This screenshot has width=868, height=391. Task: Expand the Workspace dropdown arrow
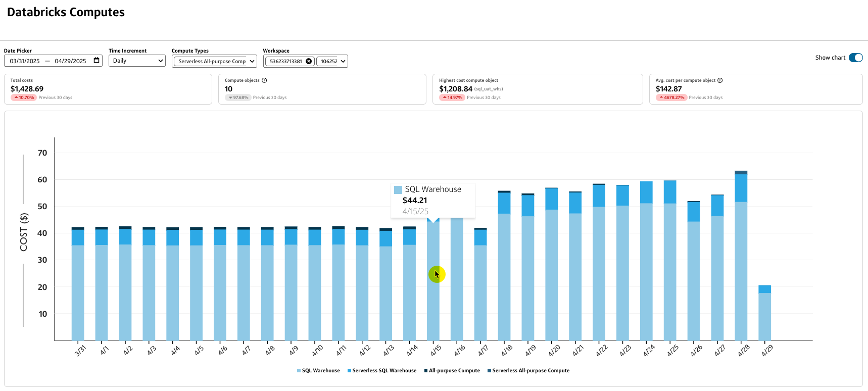point(343,61)
